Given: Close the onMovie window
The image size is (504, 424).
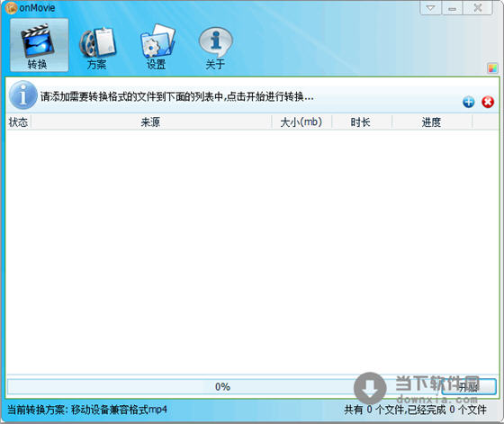Looking at the screenshot, I should point(478,8).
